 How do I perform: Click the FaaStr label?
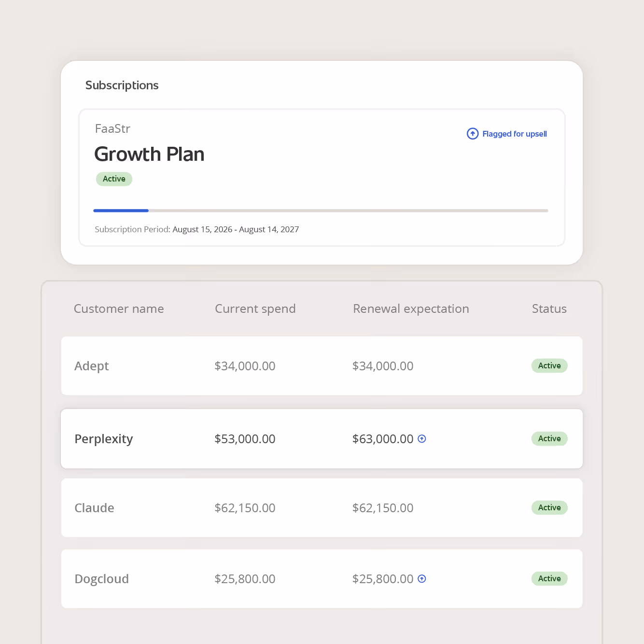point(112,128)
